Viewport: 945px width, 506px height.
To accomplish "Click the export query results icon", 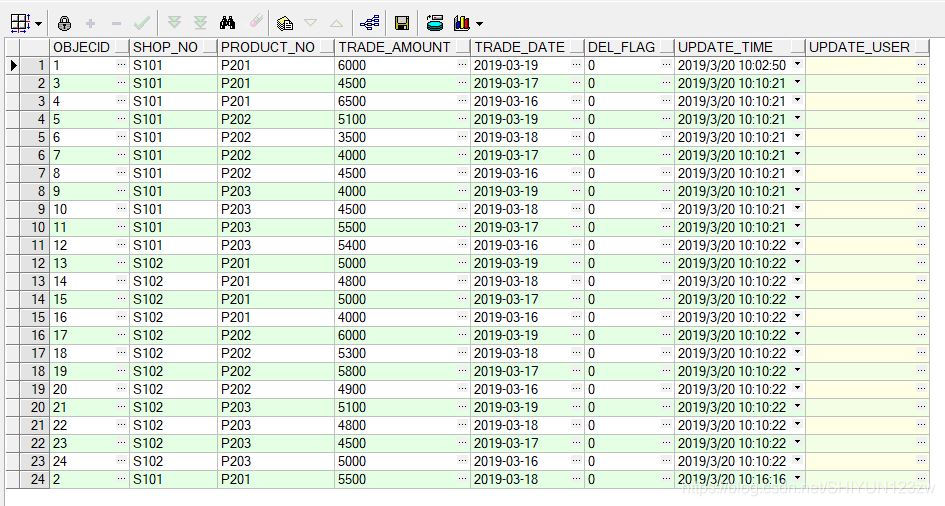I will (435, 23).
